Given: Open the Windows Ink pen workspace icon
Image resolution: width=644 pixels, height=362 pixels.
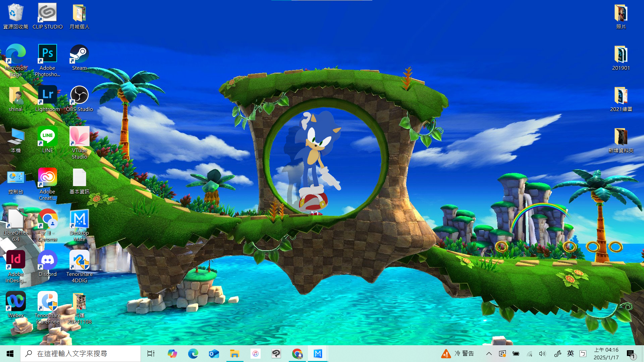Looking at the screenshot, I should coord(557,354).
